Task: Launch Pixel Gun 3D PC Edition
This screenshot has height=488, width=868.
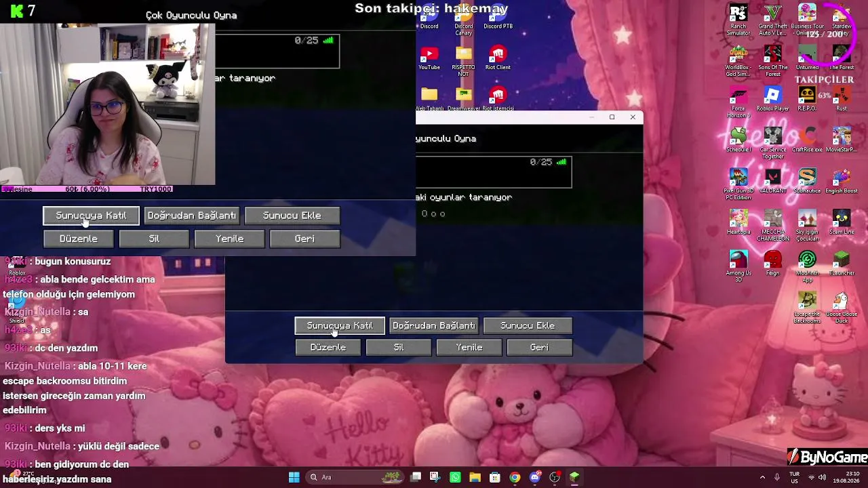Action: [x=738, y=184]
